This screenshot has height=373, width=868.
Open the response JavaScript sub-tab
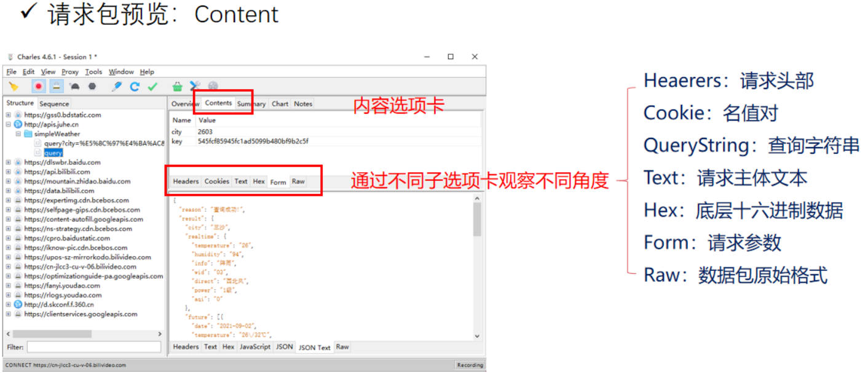point(255,347)
